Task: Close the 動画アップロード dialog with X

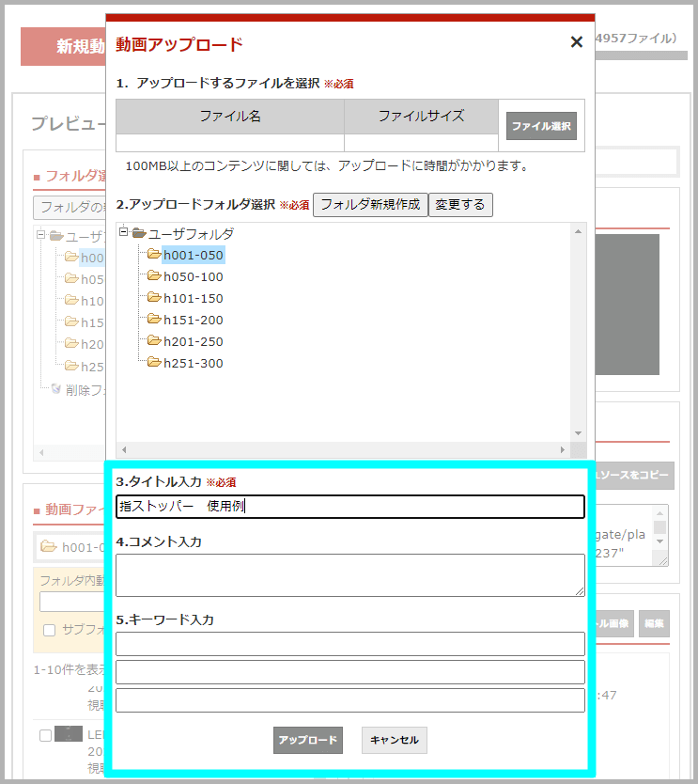Action: (x=576, y=42)
